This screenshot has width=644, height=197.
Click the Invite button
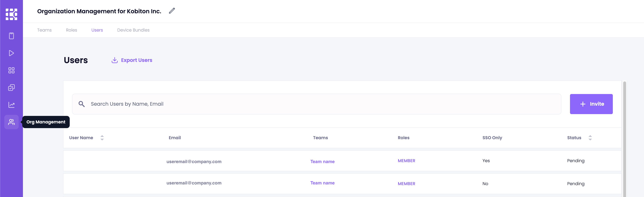(x=591, y=104)
